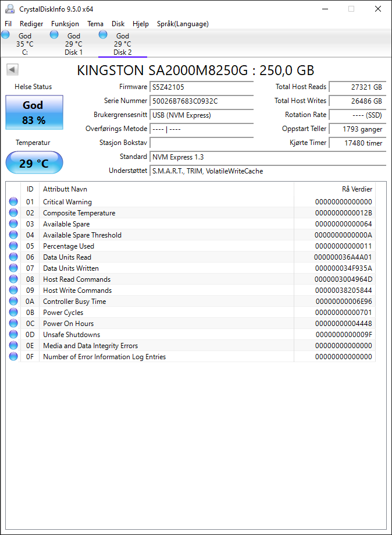Click raw value 000000034F935A
Screen dimensions: 392x535
click(x=344, y=268)
